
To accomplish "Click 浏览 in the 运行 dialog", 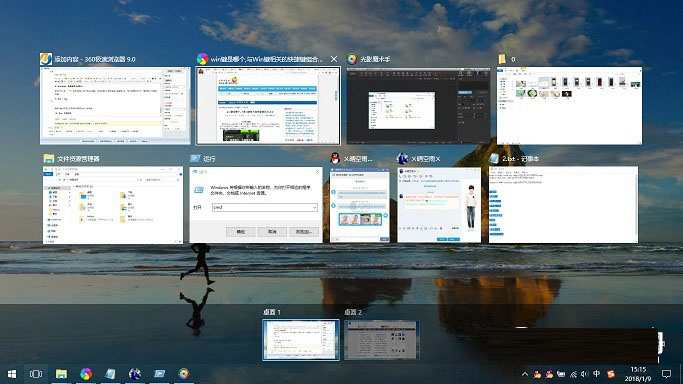I will pos(304,232).
